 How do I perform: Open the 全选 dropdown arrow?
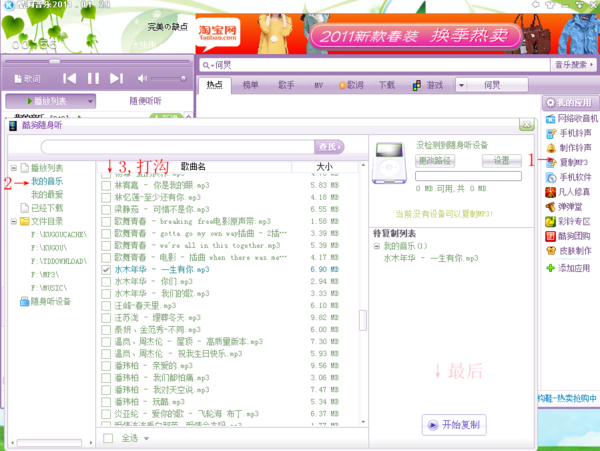(x=146, y=439)
